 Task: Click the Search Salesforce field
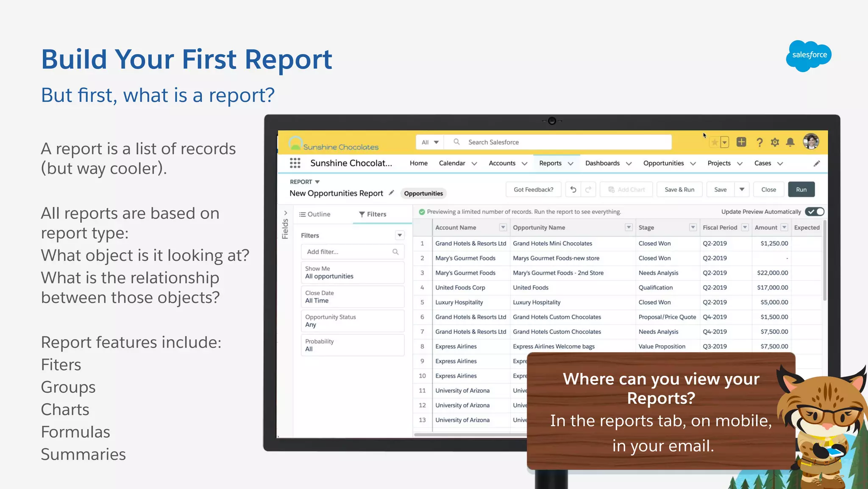pyautogui.click(x=558, y=143)
